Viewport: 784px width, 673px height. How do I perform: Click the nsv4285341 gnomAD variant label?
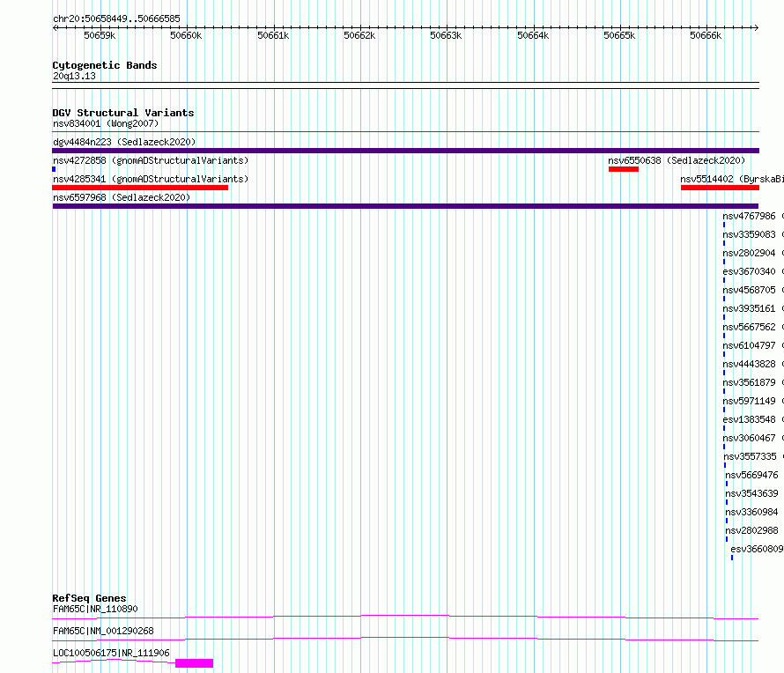click(151, 179)
